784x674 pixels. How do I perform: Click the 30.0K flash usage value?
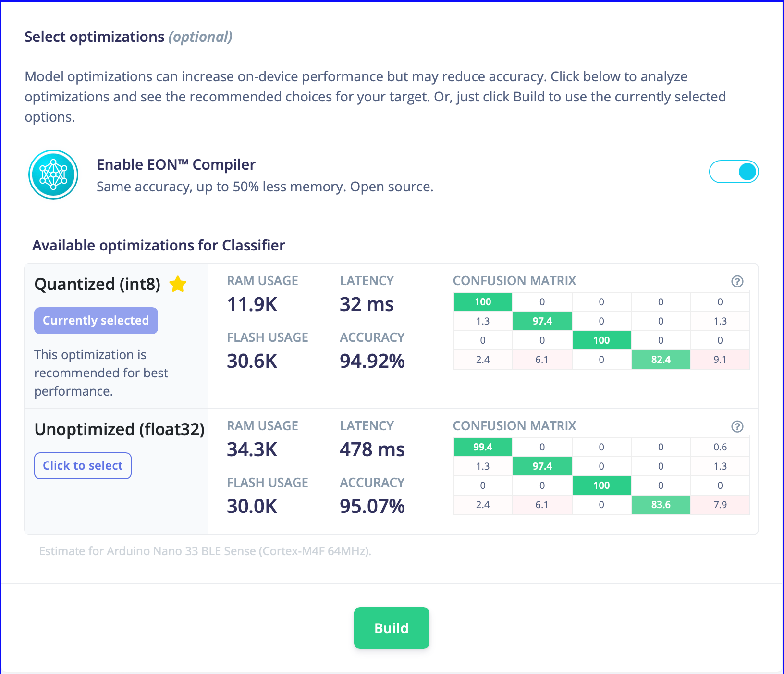[x=252, y=506]
